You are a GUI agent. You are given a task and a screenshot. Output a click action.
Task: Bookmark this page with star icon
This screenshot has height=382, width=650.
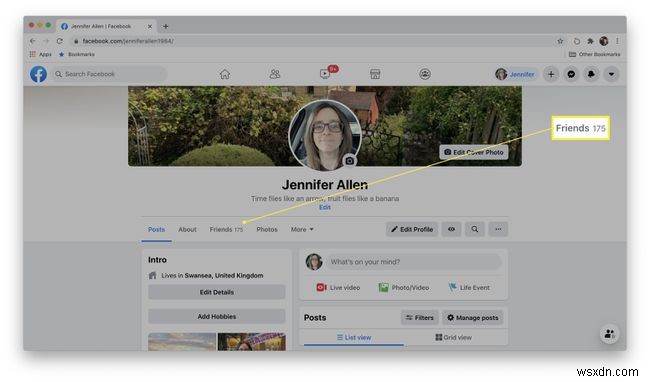click(x=560, y=41)
